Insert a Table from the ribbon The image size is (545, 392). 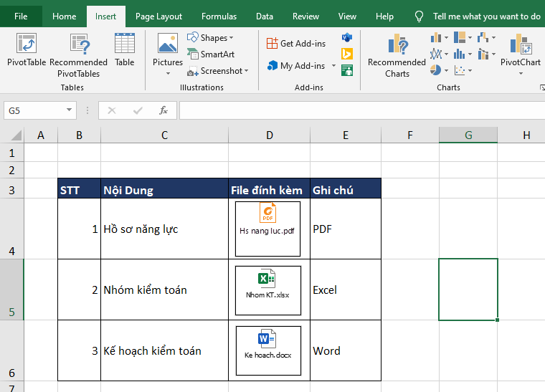pos(125,44)
